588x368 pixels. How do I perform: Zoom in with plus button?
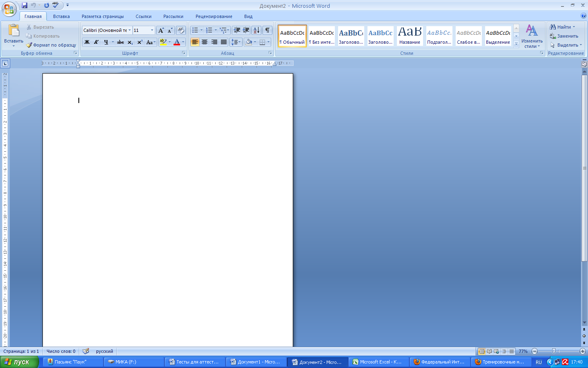click(x=583, y=351)
